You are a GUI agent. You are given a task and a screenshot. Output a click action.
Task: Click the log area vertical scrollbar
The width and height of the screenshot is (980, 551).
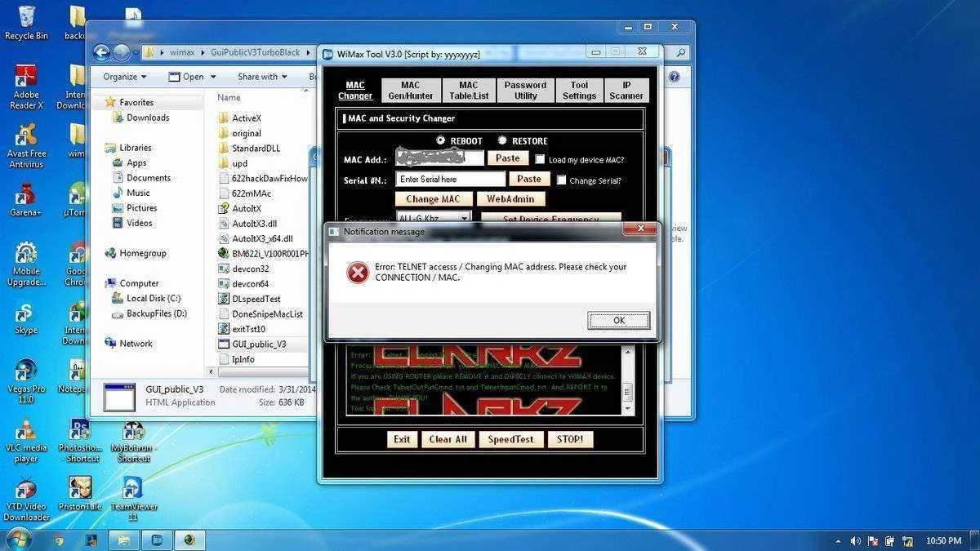click(627, 380)
